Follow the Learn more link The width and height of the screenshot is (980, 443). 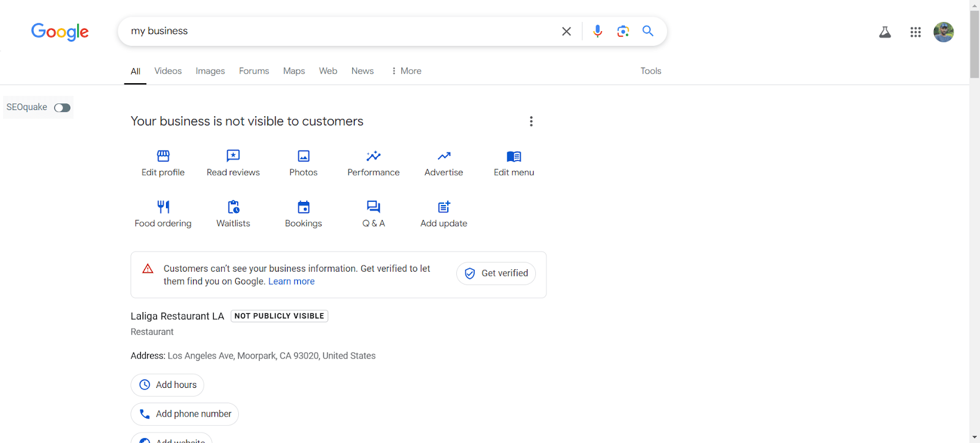pos(292,281)
